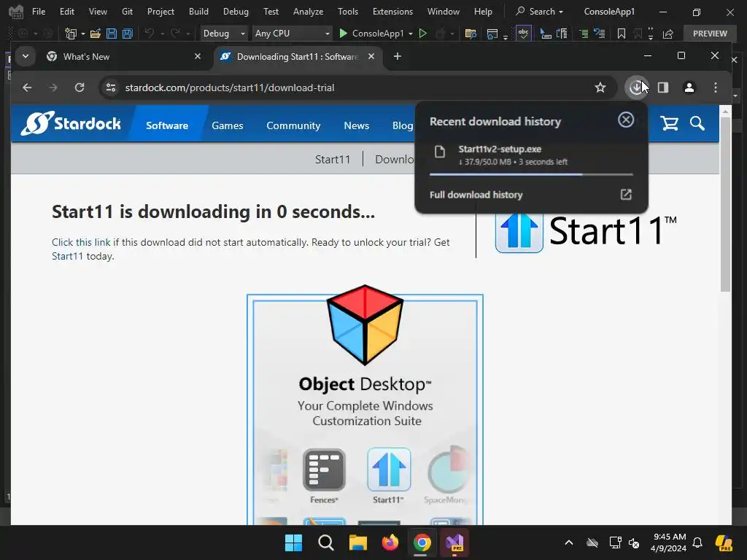This screenshot has height=560, width=747.
Task: Open the Chrome profile avatar icon
Action: (x=689, y=87)
